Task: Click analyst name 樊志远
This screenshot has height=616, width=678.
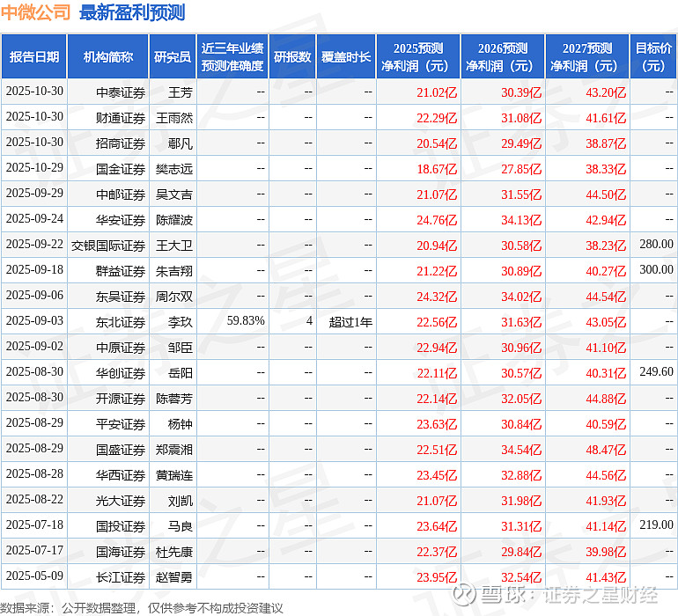Action: [174, 169]
